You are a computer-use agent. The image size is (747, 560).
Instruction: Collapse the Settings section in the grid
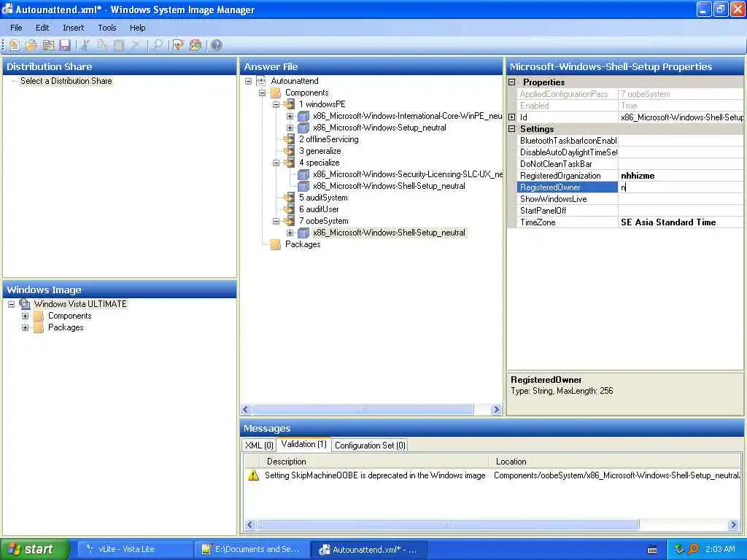tap(511, 128)
